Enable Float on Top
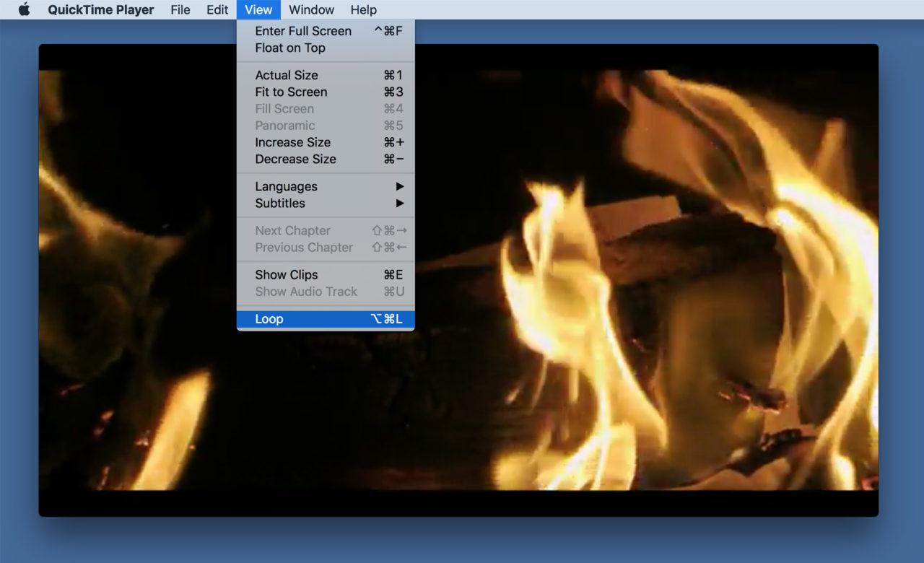 (x=326, y=48)
